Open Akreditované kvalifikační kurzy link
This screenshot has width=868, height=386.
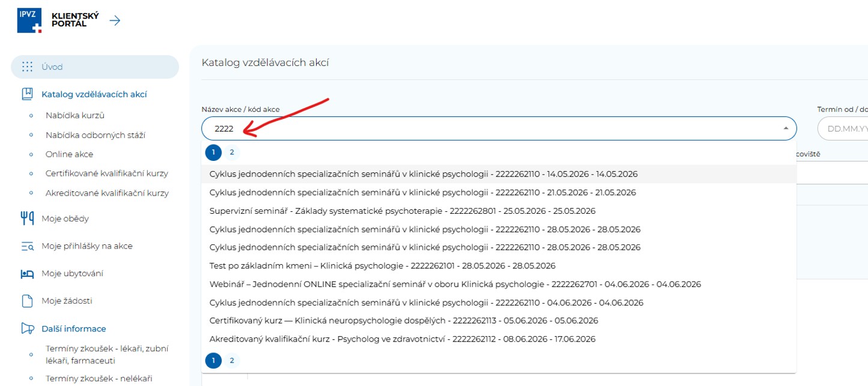(x=107, y=193)
